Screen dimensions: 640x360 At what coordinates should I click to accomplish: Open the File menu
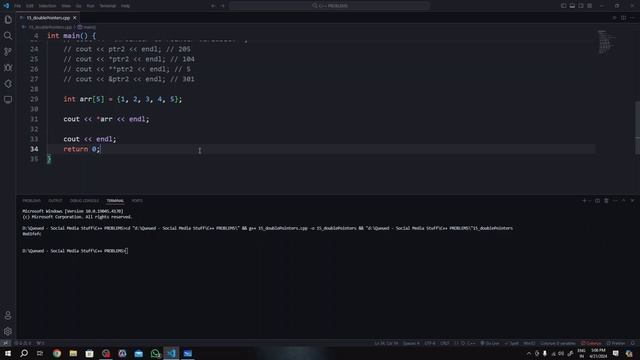coord(18,6)
